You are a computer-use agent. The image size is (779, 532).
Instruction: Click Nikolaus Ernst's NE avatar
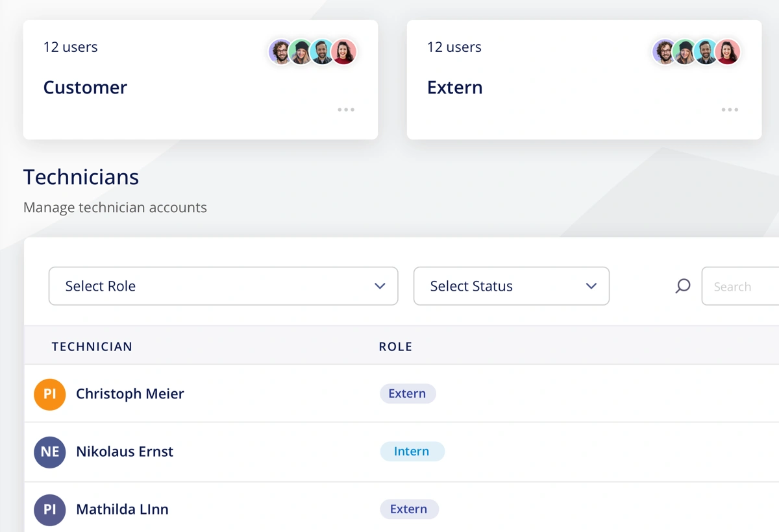pos(50,452)
